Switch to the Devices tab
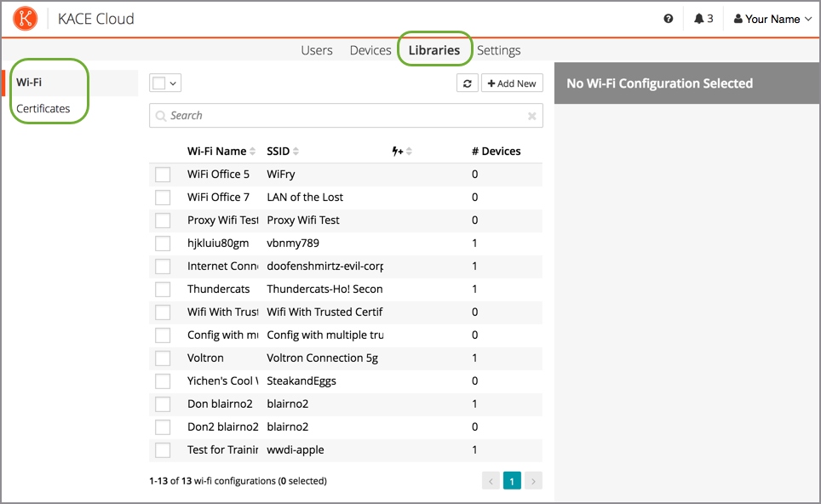821x504 pixels. tap(370, 50)
